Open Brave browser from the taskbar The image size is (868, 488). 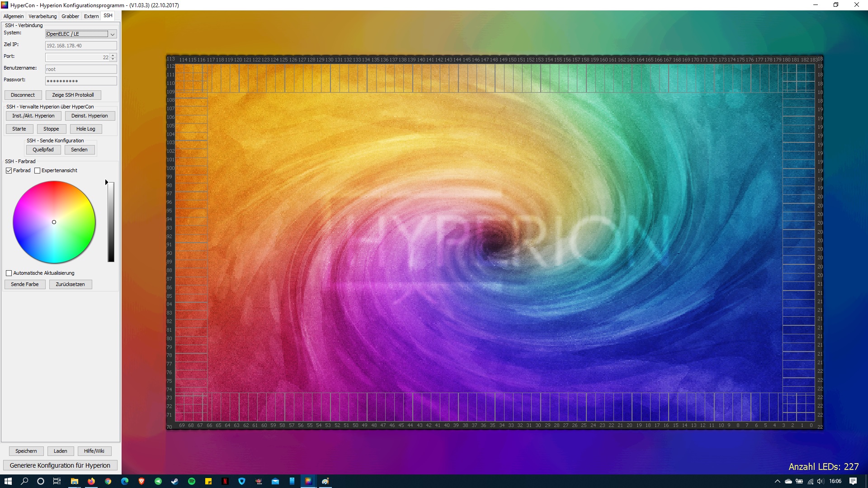[x=142, y=481]
